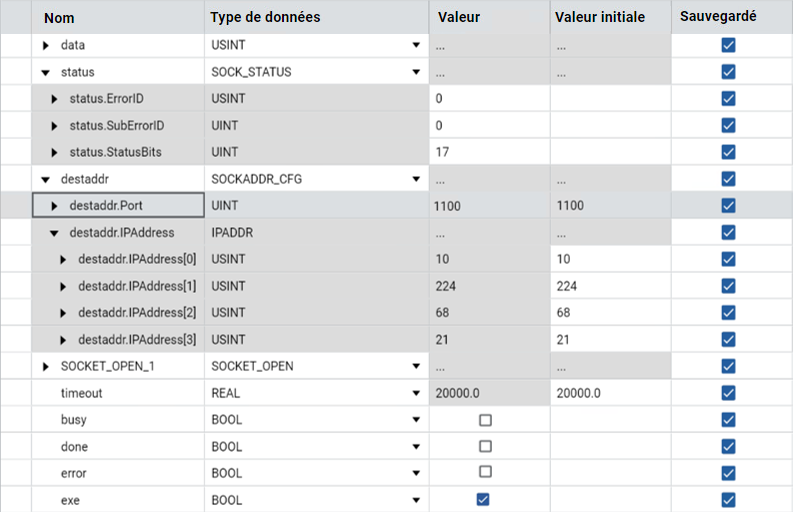Open data type dropdown for done
Image resolution: width=793 pixels, height=512 pixels.
point(416,447)
